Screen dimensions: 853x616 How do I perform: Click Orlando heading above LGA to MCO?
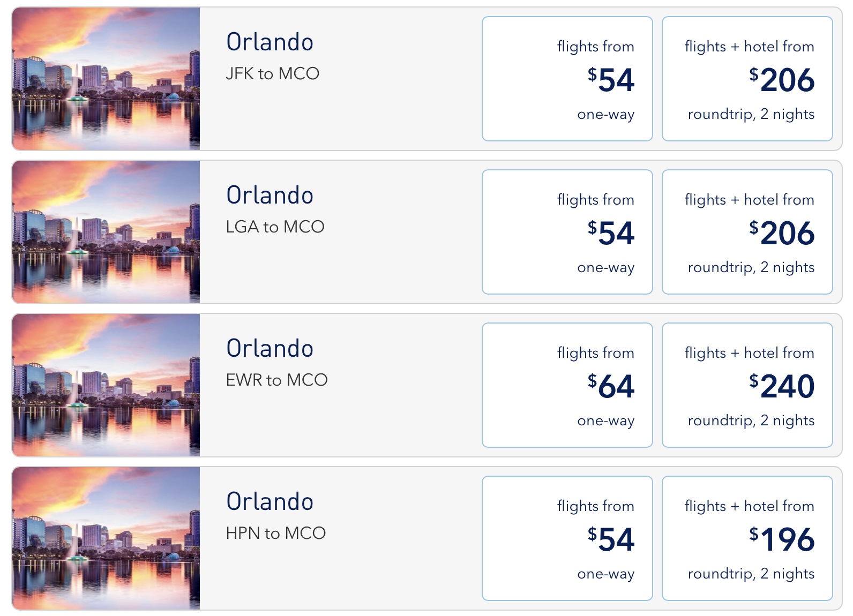click(x=270, y=196)
